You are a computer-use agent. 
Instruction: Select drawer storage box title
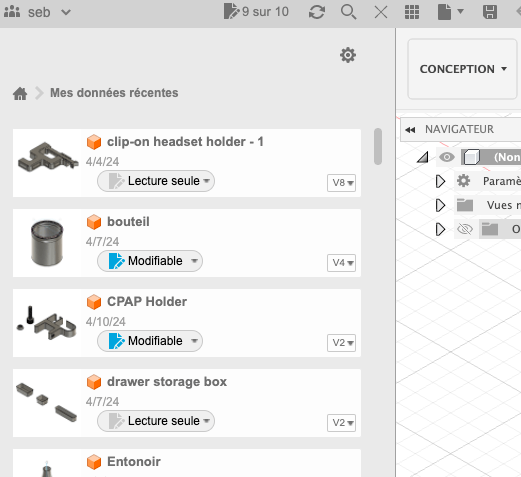point(167,382)
